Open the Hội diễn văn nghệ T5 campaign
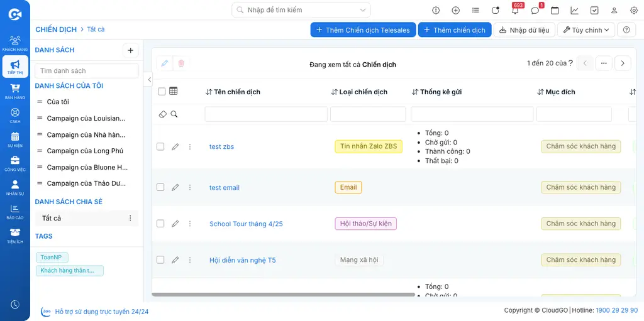Image resolution: width=644 pixels, height=321 pixels. pos(243,260)
